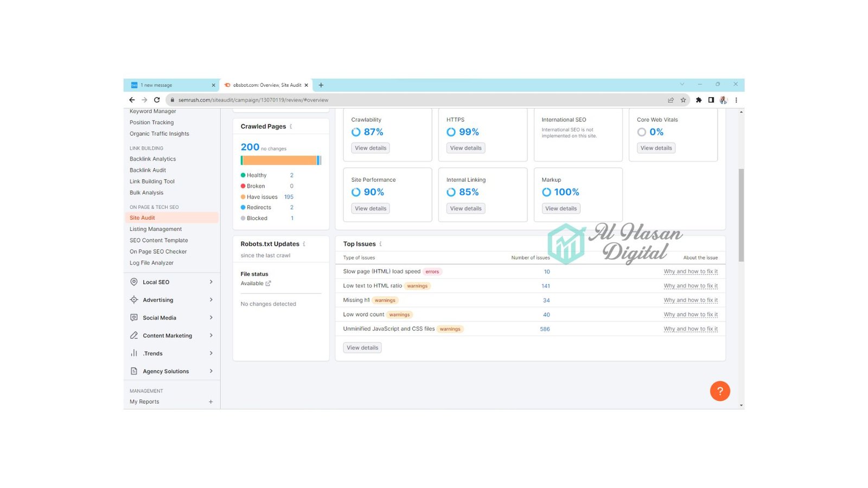Click the share page icon in address bar
The image size is (868, 488).
pyautogui.click(x=671, y=100)
